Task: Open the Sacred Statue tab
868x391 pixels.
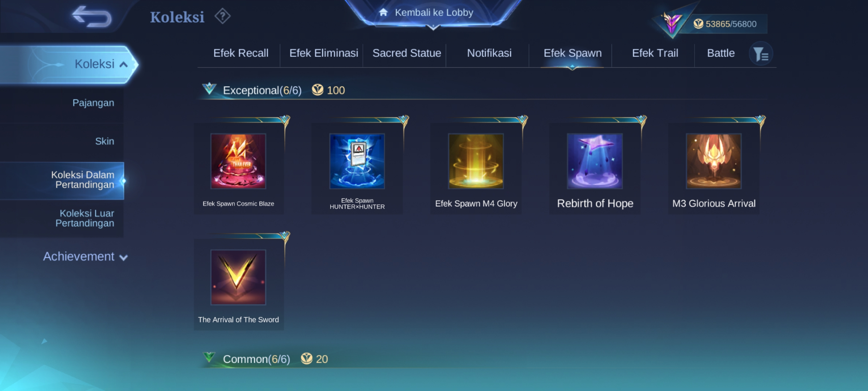Action: (407, 53)
